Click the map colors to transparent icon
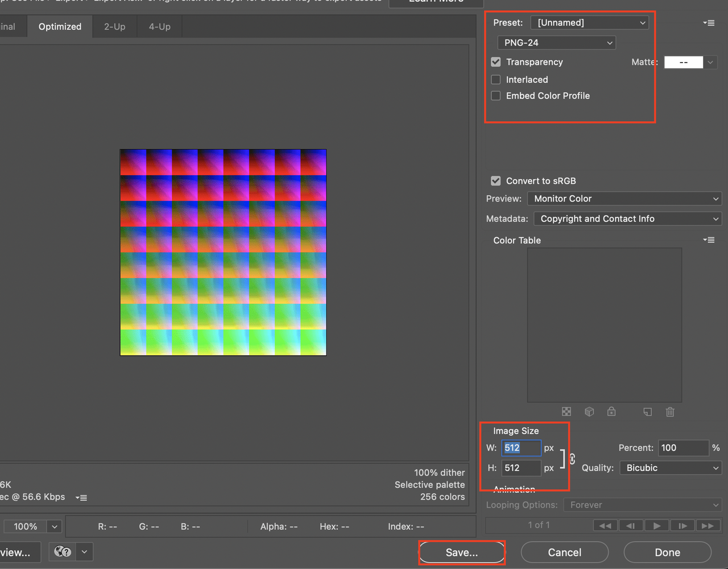 click(x=566, y=411)
